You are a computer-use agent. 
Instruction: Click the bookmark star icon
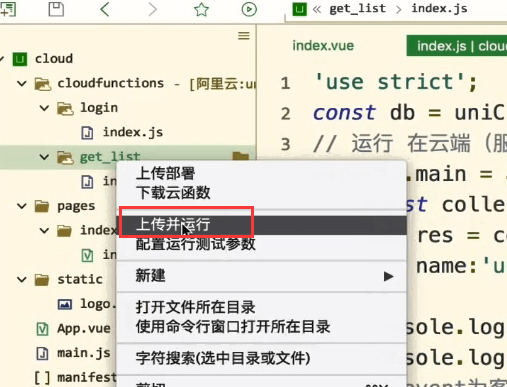[x=201, y=9]
